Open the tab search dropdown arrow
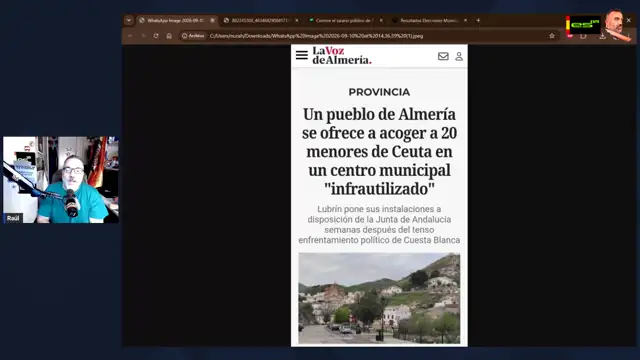 (x=129, y=20)
